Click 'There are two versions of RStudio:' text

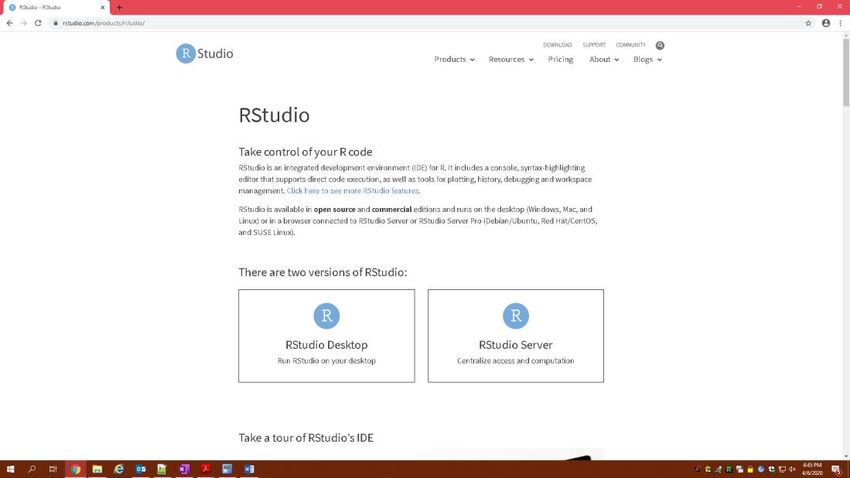point(323,272)
